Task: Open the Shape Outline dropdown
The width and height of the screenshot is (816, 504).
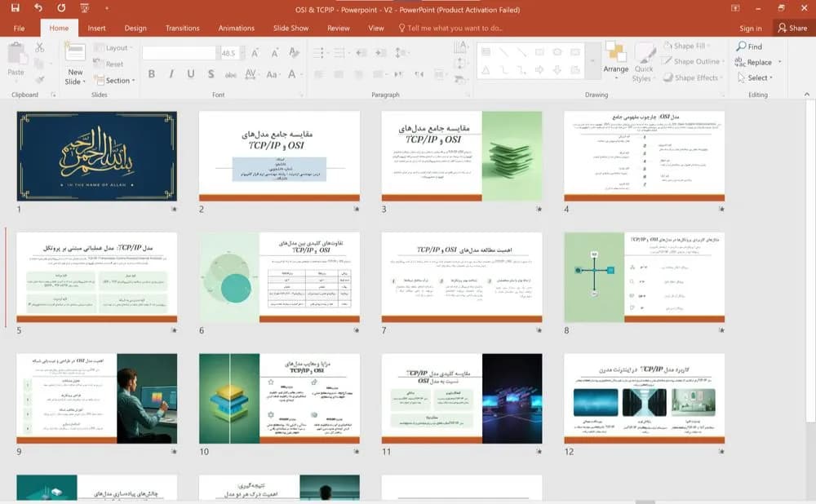Action: click(x=693, y=61)
